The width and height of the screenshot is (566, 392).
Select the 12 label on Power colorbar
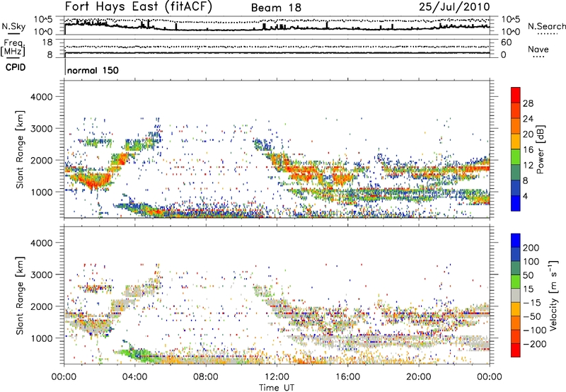click(x=528, y=166)
